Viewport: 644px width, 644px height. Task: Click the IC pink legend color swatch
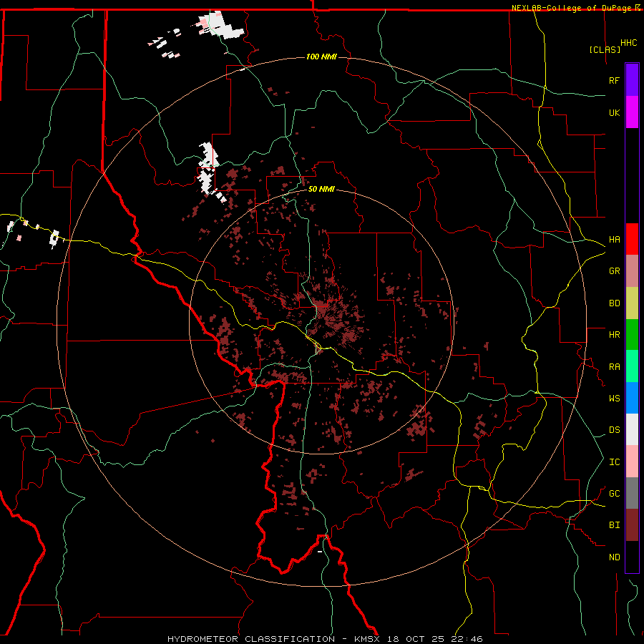tap(632, 462)
